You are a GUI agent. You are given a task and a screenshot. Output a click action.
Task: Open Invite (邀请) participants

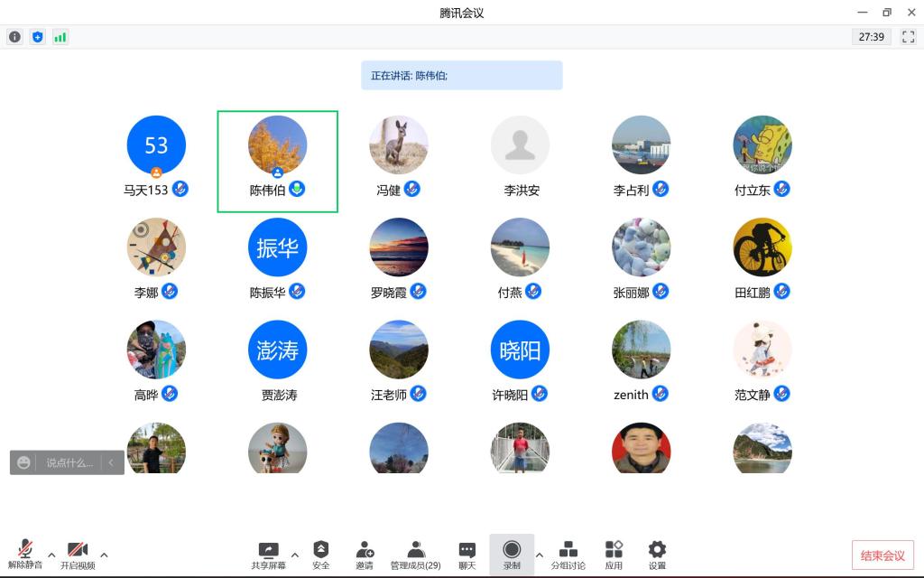tap(365, 555)
